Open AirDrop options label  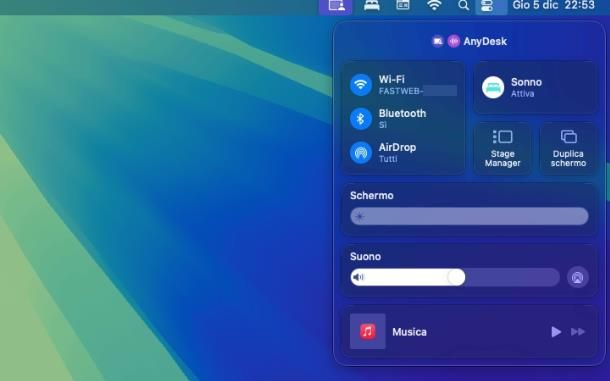point(397,147)
